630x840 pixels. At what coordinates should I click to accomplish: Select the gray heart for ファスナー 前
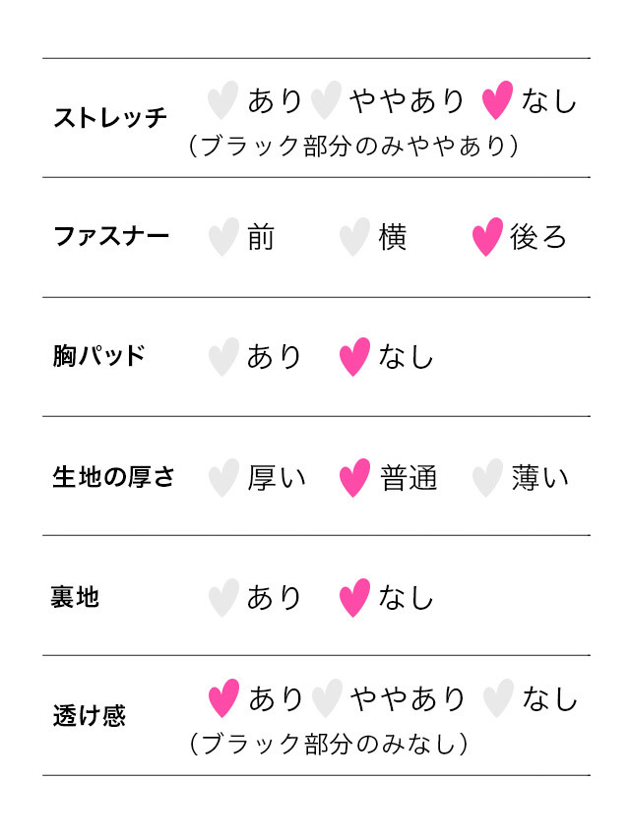223,237
